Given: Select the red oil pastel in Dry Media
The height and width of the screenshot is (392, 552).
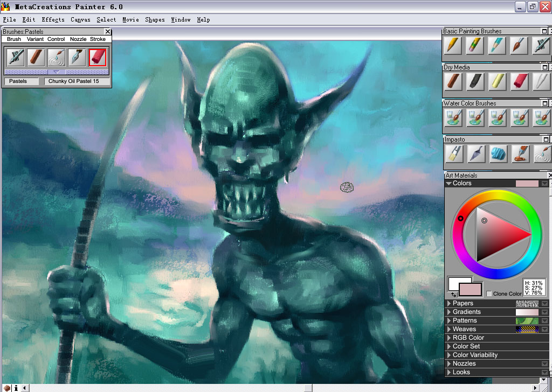Looking at the screenshot, I should 519,81.
